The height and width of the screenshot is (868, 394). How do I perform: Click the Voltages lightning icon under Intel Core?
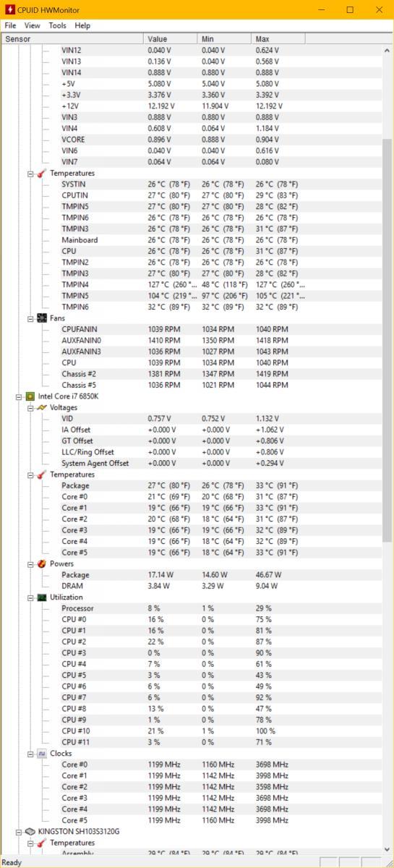[42, 407]
